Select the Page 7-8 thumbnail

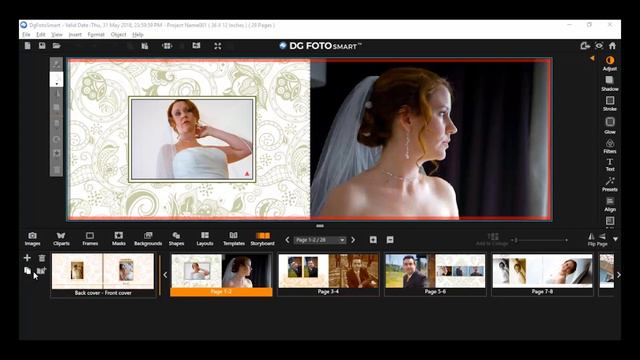tap(542, 275)
